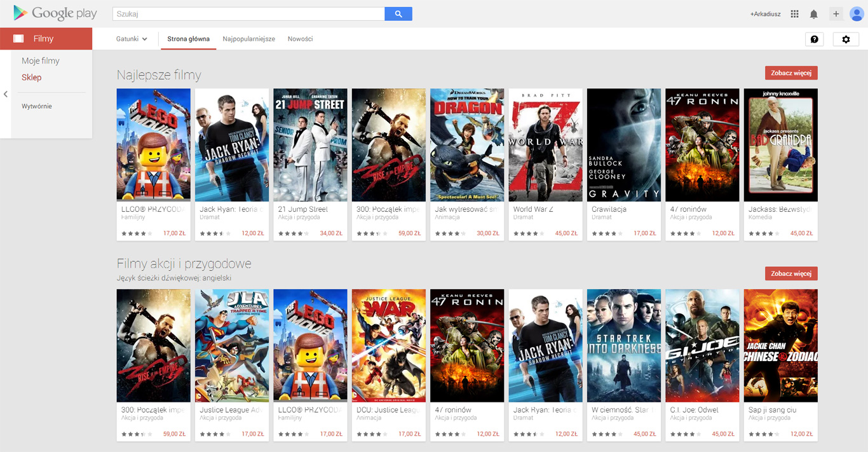This screenshot has width=868, height=452.
Task: Switch to the Nowości tab
Action: (x=300, y=39)
